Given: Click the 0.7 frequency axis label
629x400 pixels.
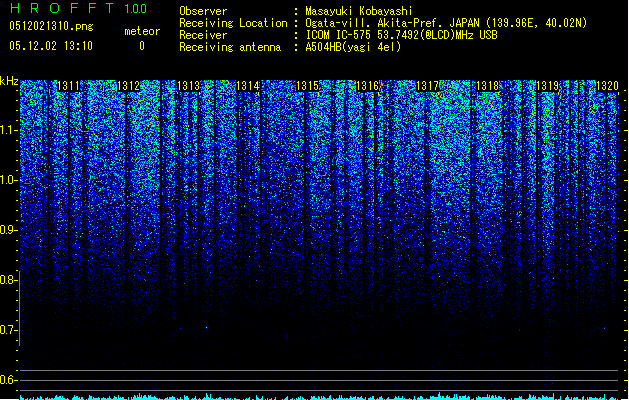Looking at the screenshot, I should click(9, 330).
